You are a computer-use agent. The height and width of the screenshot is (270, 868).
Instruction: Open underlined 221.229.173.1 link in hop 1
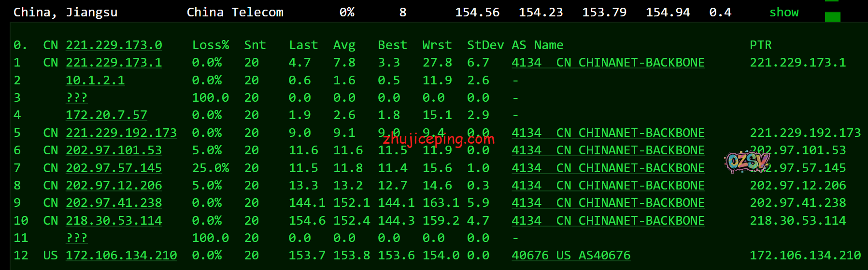[x=114, y=63]
